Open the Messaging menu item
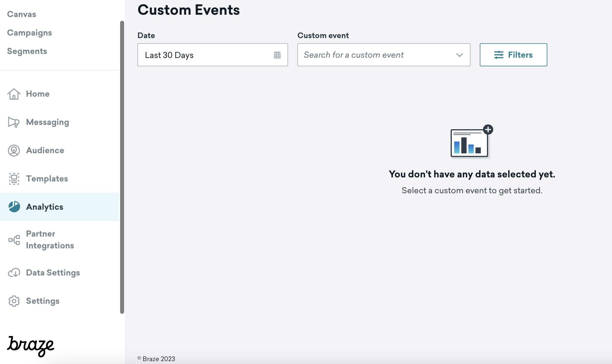The width and height of the screenshot is (612, 364). coord(47,122)
